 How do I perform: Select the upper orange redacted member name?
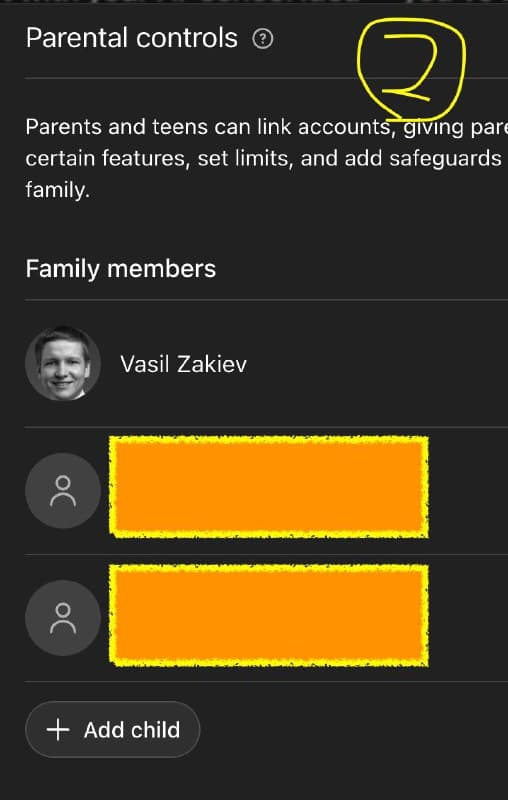pyautogui.click(x=269, y=487)
